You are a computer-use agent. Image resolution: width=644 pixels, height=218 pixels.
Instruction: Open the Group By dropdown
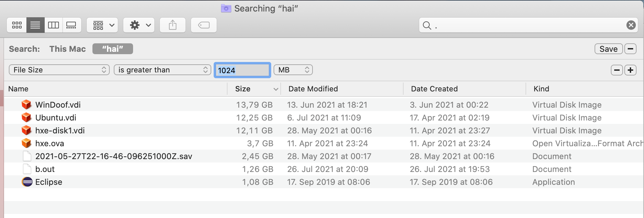[102, 25]
